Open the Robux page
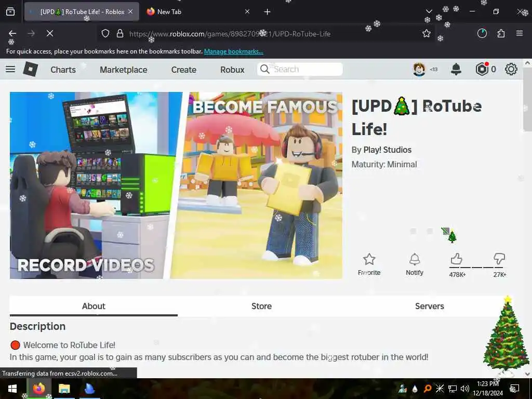 pos(232,70)
